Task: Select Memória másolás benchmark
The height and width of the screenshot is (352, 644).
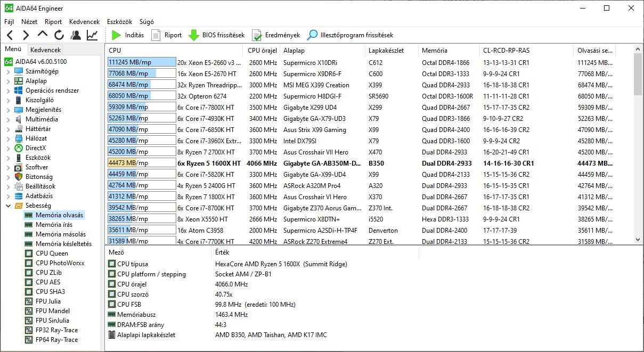Action: tap(60, 234)
